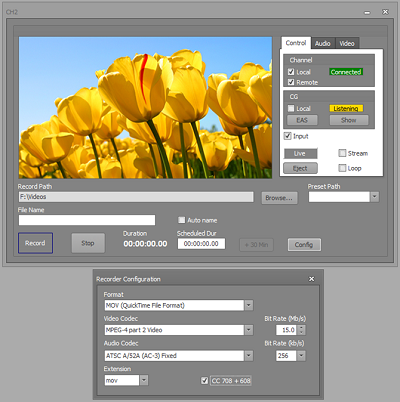Open the Video tab
This screenshot has width=400, height=402.
coord(347,43)
